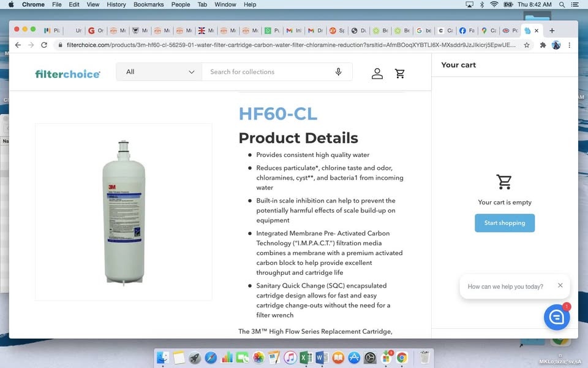Viewport: 588px width, 368px height.
Task: Open the Chrome extensions puzzle icon
Action: pyautogui.click(x=543, y=45)
